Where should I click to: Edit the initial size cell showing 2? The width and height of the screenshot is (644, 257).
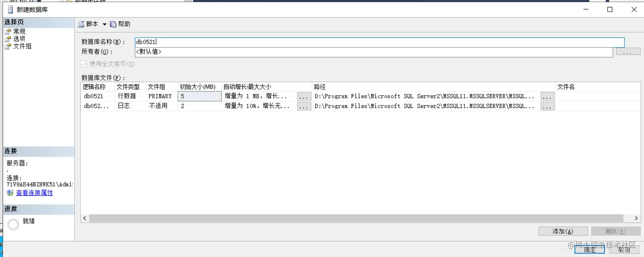(x=200, y=106)
